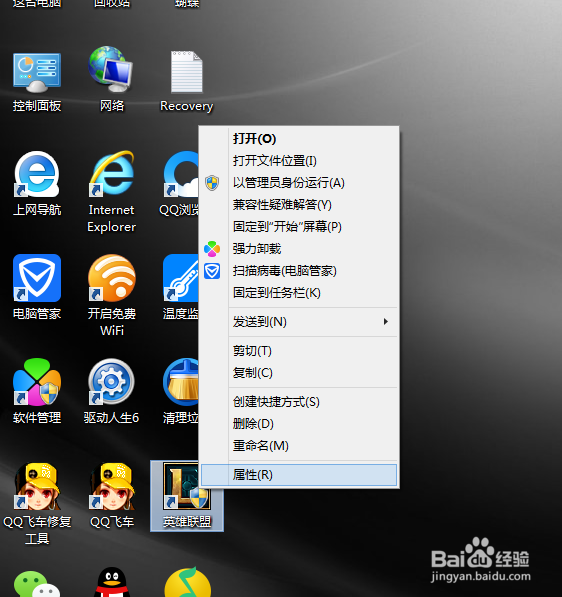Select the QQ飞车 shortcut icon
Image resolution: width=562 pixels, height=597 pixels.
point(112,486)
